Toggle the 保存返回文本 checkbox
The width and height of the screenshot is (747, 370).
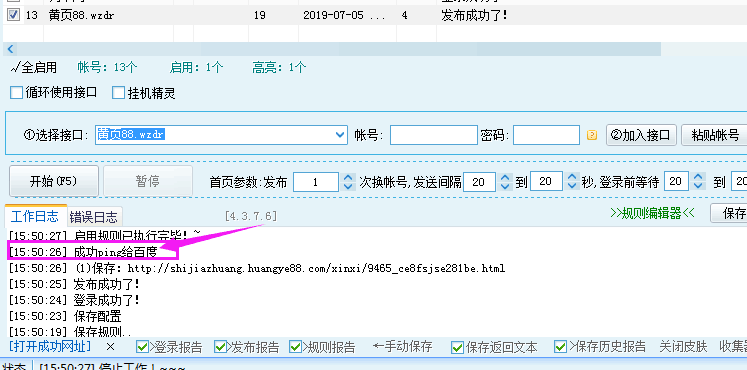(457, 347)
